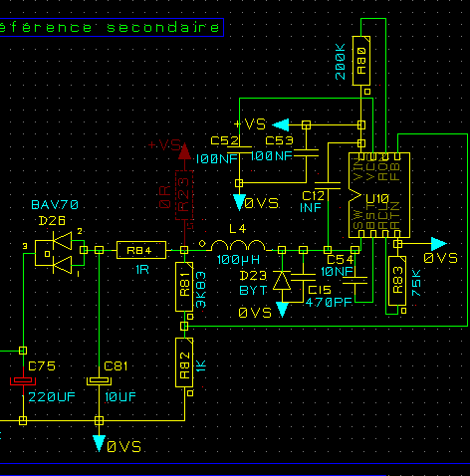Select the C81 capacitor symbol

point(99,381)
